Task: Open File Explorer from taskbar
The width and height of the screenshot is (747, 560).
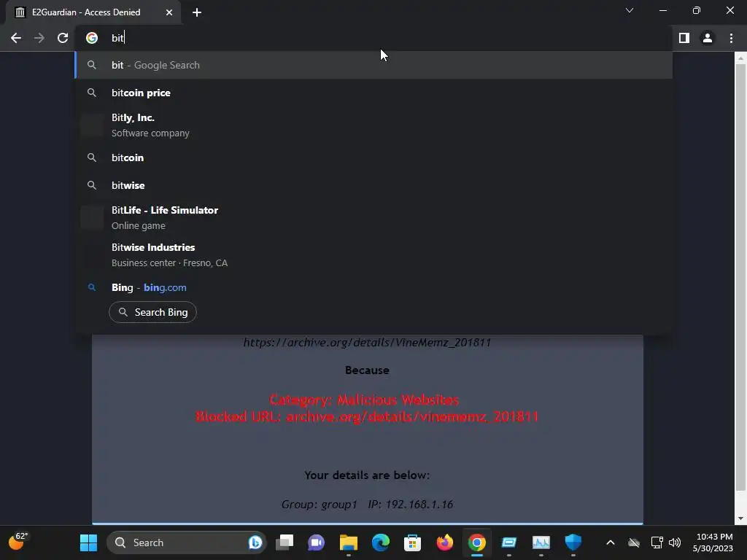Action: point(348,542)
